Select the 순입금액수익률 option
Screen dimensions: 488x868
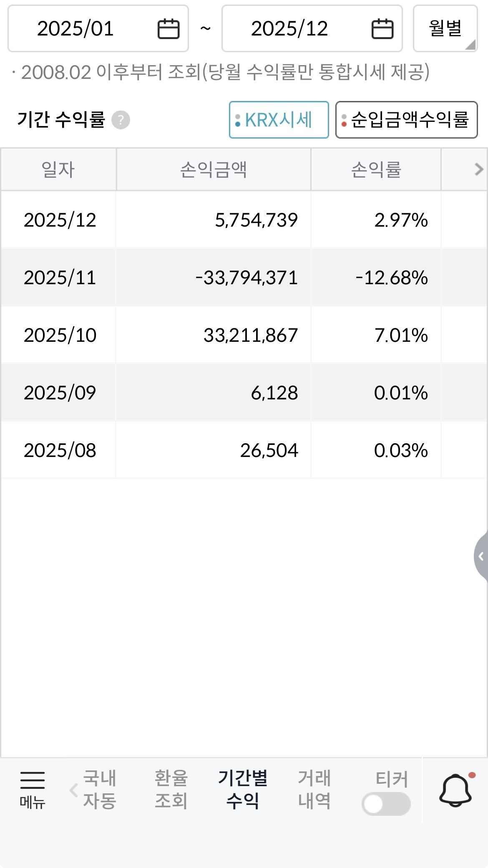coord(407,120)
